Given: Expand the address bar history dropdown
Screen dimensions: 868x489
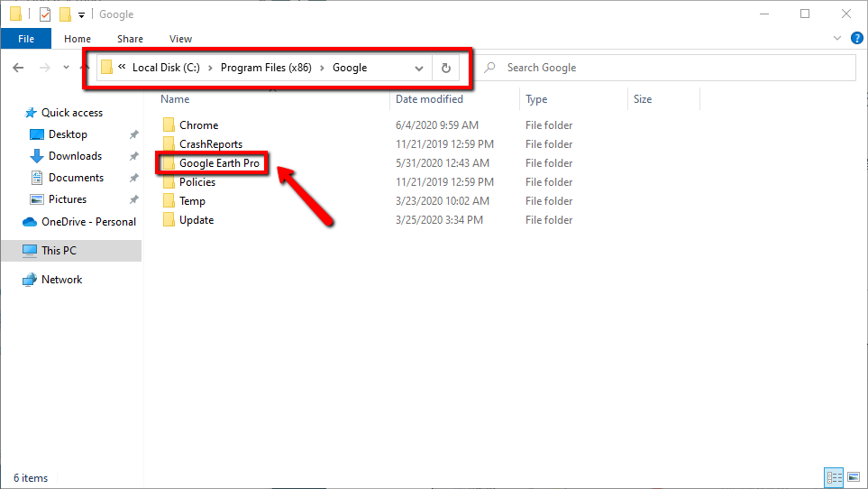Looking at the screenshot, I should pyautogui.click(x=419, y=68).
